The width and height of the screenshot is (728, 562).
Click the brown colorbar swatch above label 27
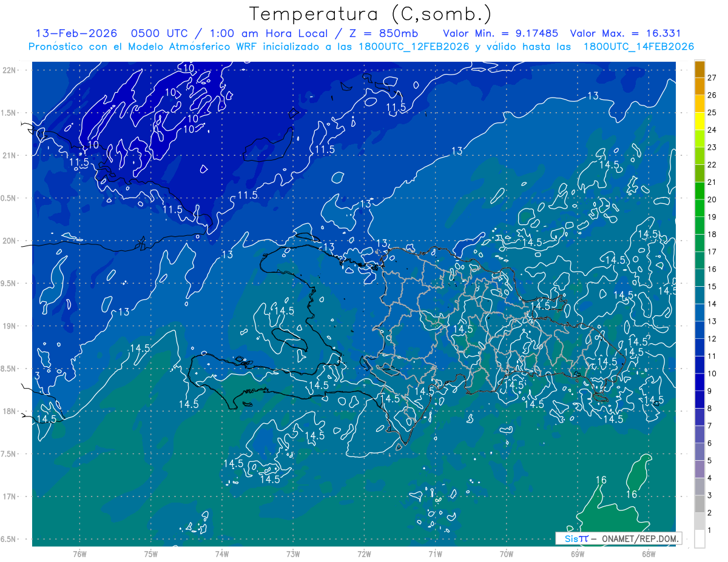(x=699, y=69)
